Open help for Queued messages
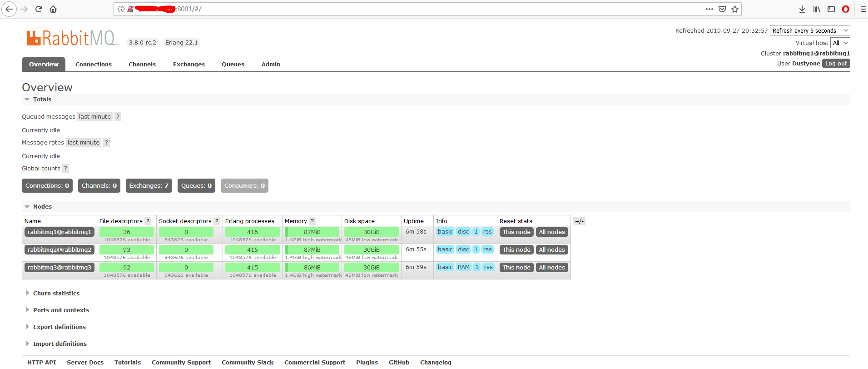Image resolution: width=868 pixels, height=369 pixels. point(118,117)
